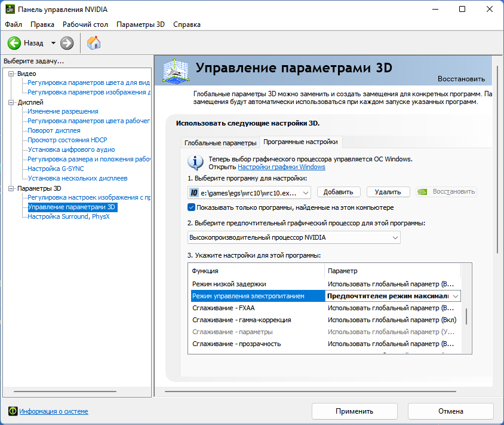Click the main panel vertical scrollbar
The image size is (504, 425).
point(497,159)
